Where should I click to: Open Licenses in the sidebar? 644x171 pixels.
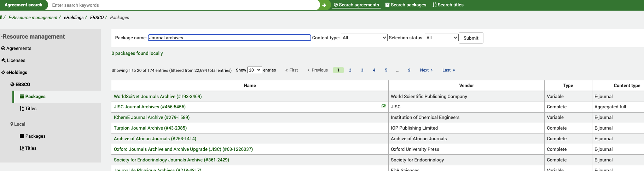[16, 61]
